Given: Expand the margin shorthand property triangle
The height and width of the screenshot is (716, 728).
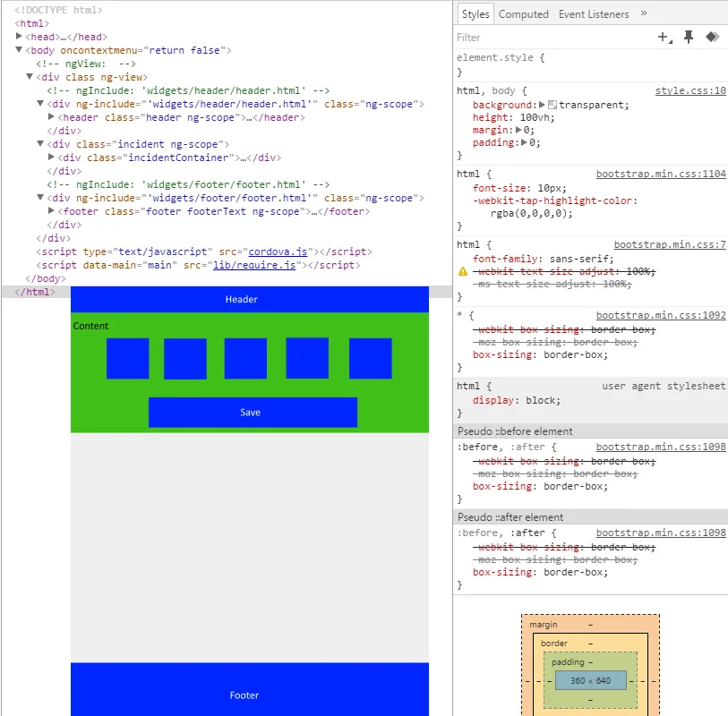Looking at the screenshot, I should 518,130.
